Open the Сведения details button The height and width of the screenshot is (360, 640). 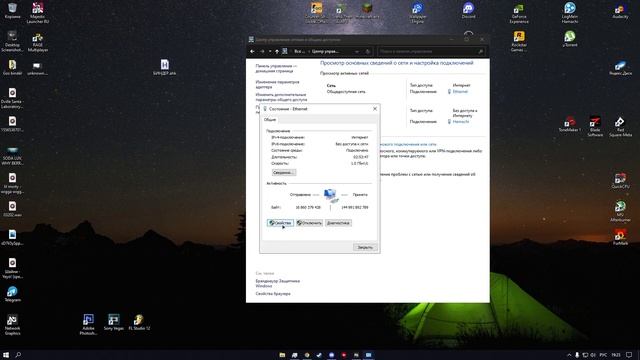284,172
